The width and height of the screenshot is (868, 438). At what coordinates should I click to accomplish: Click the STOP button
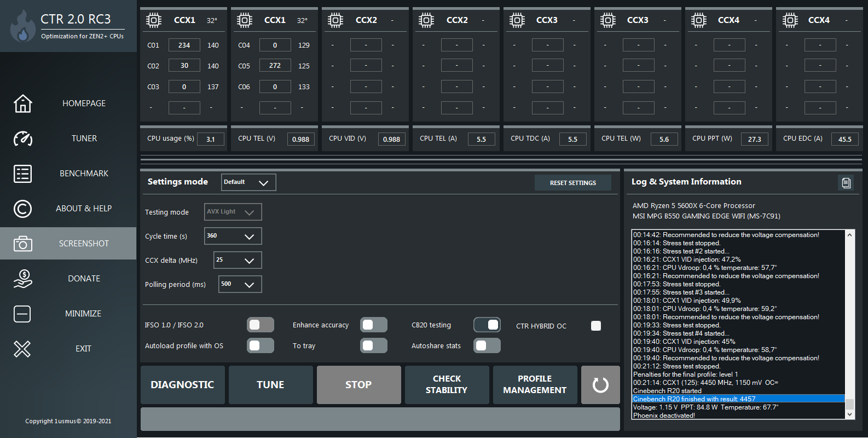tap(359, 385)
